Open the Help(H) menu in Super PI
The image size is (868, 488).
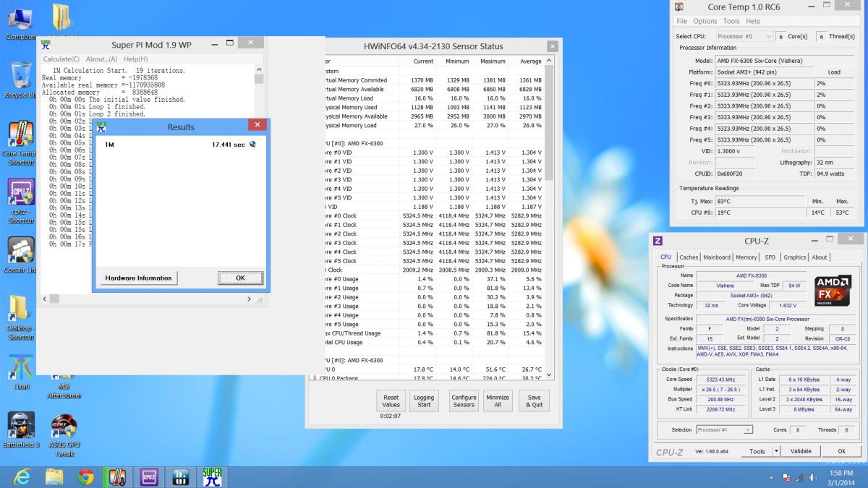click(135, 59)
